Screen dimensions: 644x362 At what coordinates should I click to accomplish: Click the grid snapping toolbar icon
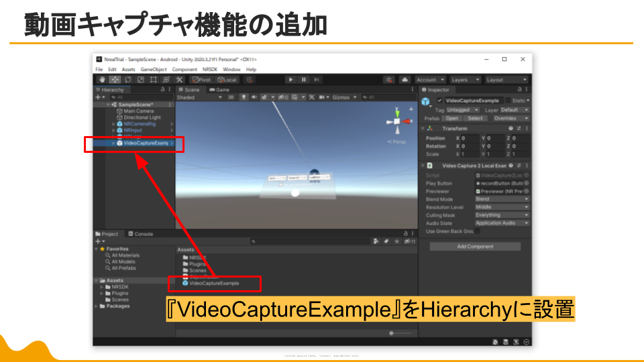pyautogui.click(x=250, y=80)
